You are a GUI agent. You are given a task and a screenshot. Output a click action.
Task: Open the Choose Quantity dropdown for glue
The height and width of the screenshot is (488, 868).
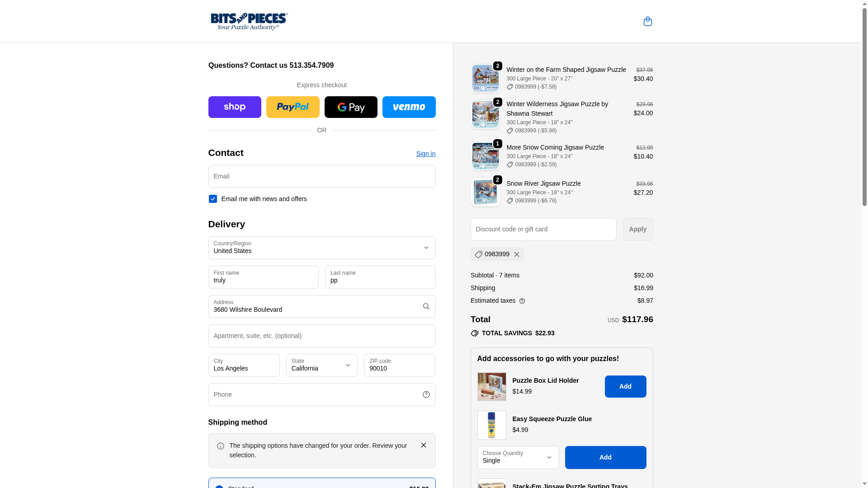click(518, 457)
